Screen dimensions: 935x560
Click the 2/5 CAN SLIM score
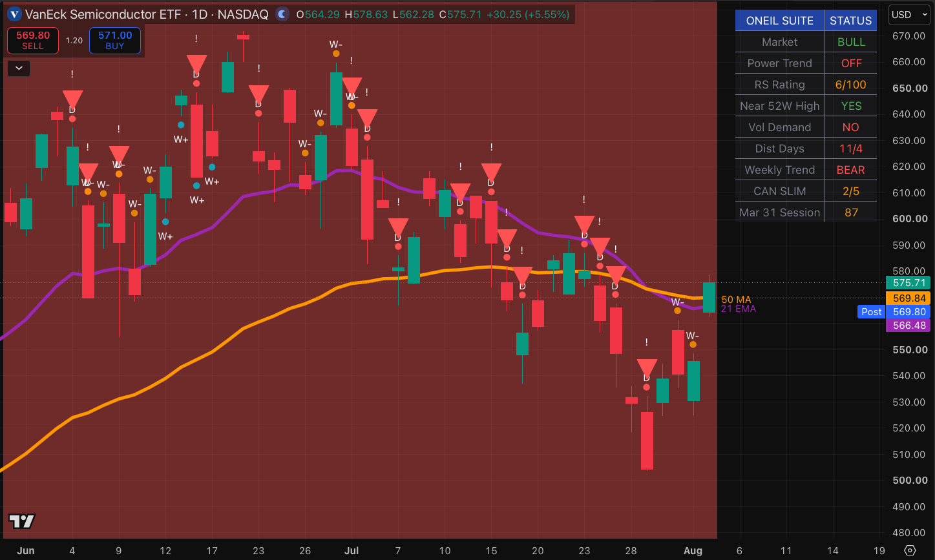click(x=851, y=191)
